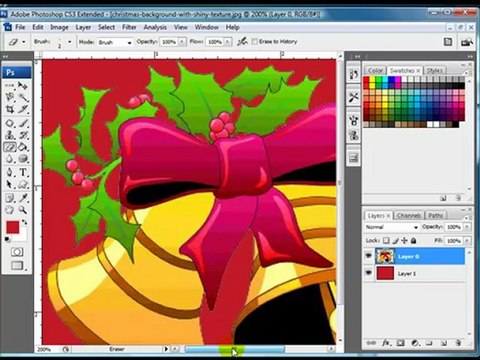Select the Eyedropper tool

coord(23,198)
